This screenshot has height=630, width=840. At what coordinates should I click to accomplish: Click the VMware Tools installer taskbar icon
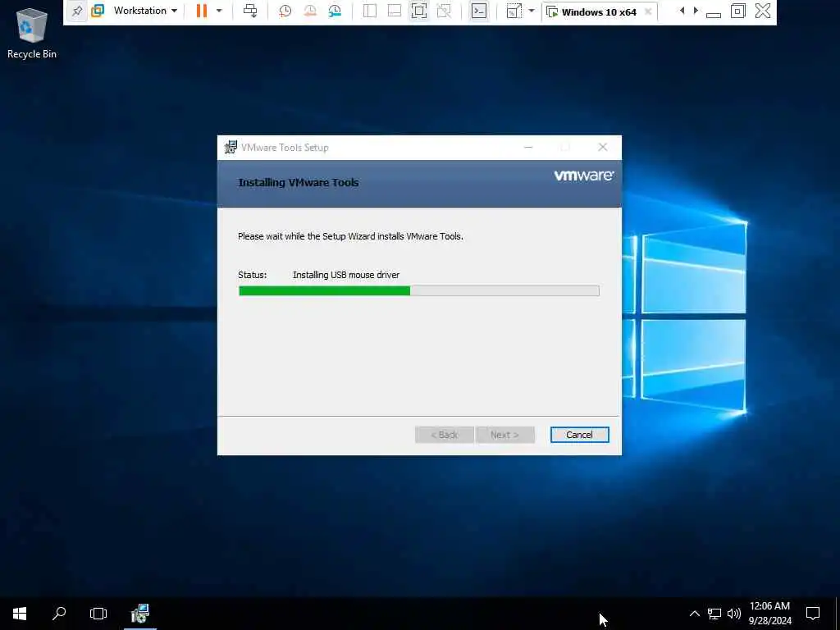coord(139,614)
